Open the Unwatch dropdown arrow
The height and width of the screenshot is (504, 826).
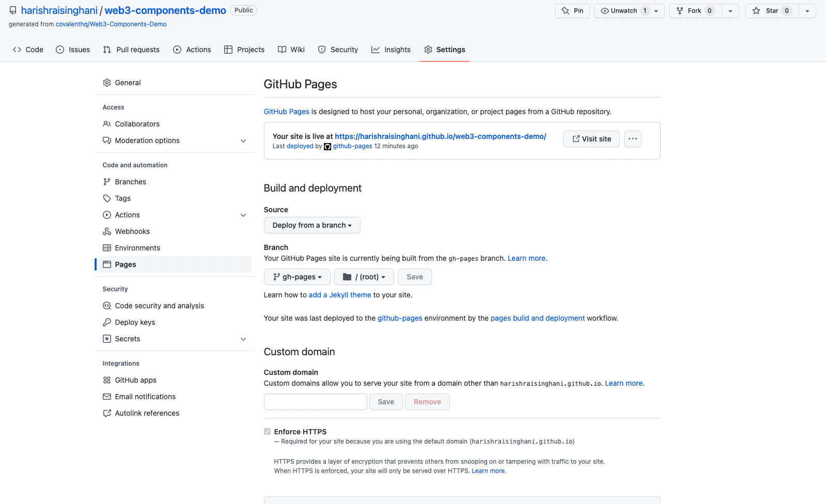(x=656, y=11)
